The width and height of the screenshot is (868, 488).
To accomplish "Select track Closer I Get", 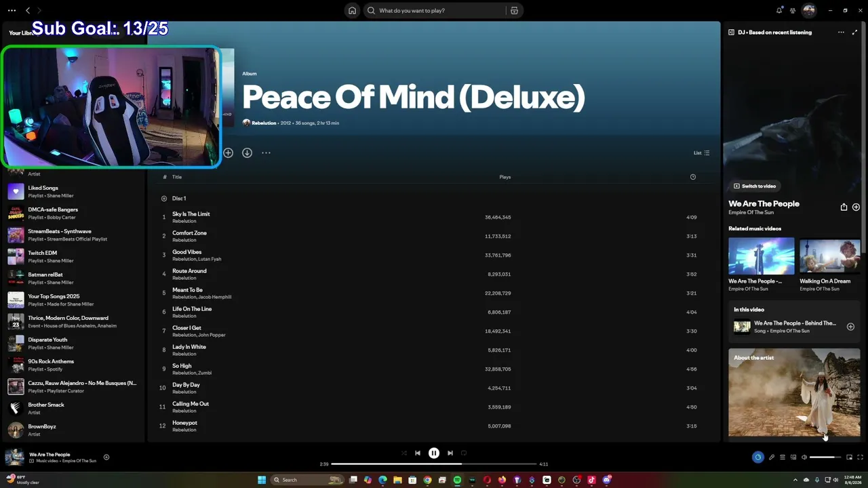I will (434, 331).
